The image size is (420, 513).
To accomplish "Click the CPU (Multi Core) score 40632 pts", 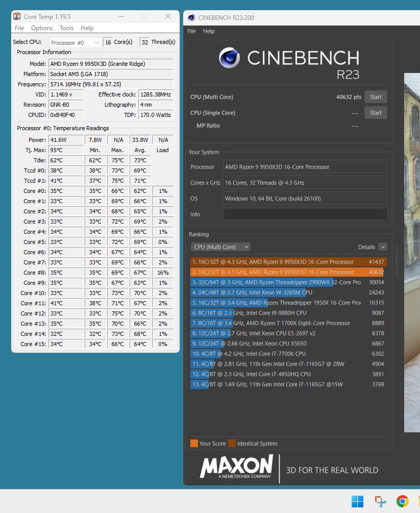I will tap(349, 97).
